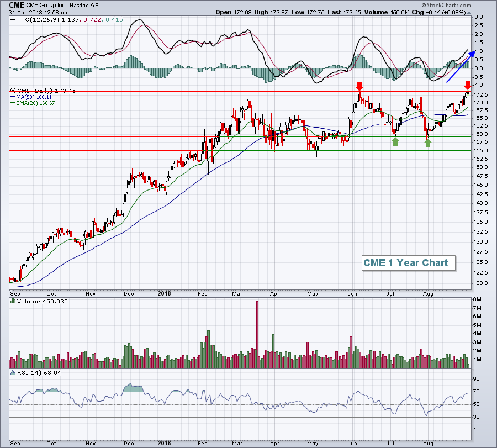Click the 155.0 price axis label

tap(481, 151)
